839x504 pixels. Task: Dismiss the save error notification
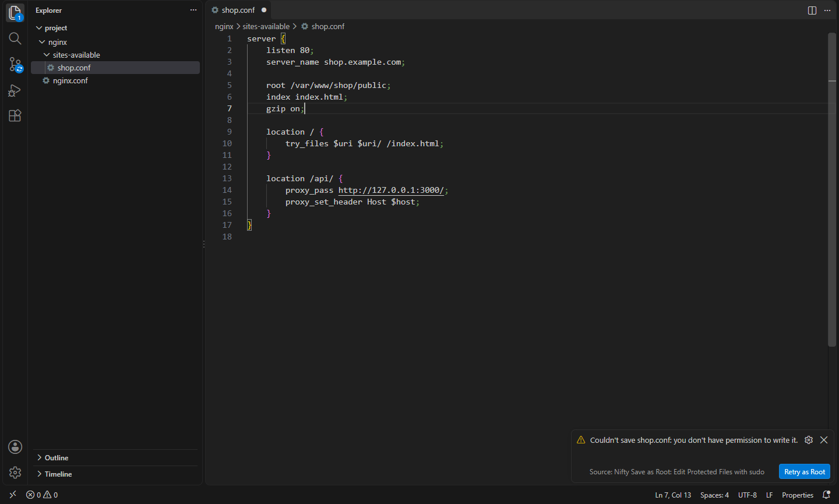tap(824, 440)
